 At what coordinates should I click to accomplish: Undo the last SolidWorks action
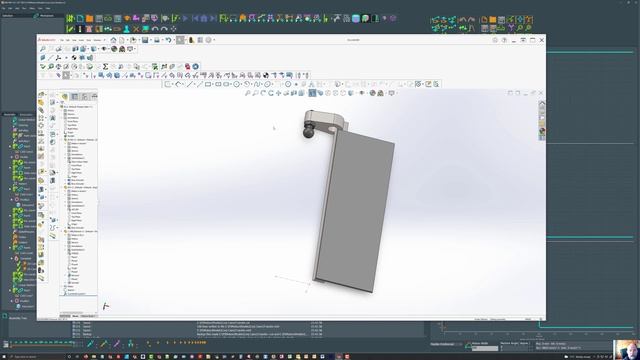(169, 40)
